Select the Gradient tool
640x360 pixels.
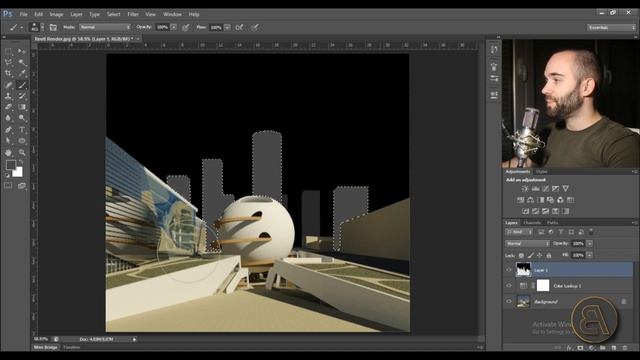click(x=22, y=107)
